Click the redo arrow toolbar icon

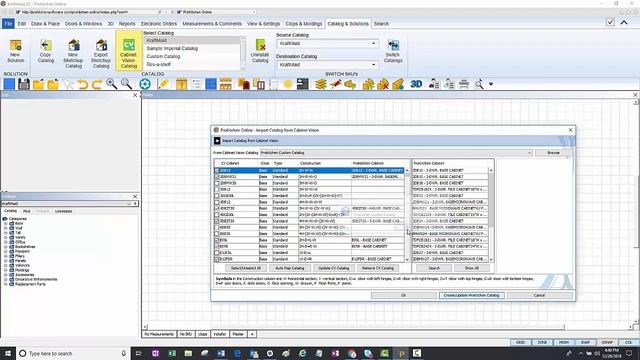(97, 84)
